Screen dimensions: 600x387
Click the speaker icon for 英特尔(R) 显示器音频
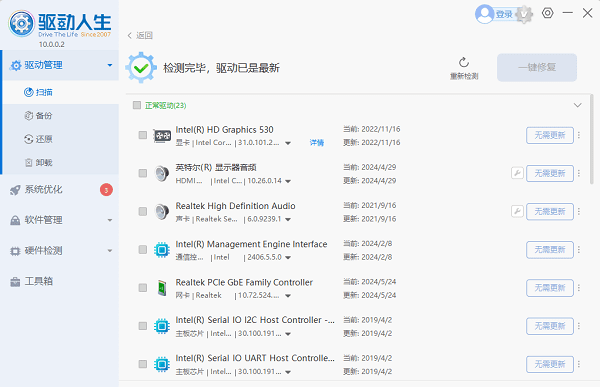(162, 173)
